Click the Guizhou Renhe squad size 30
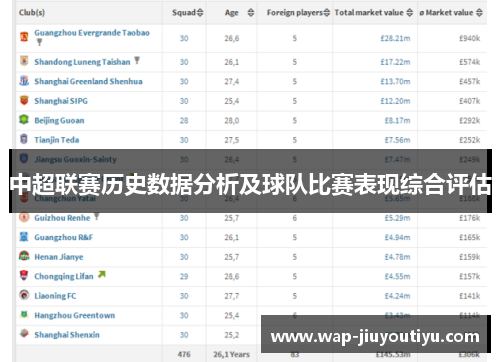 184,218
